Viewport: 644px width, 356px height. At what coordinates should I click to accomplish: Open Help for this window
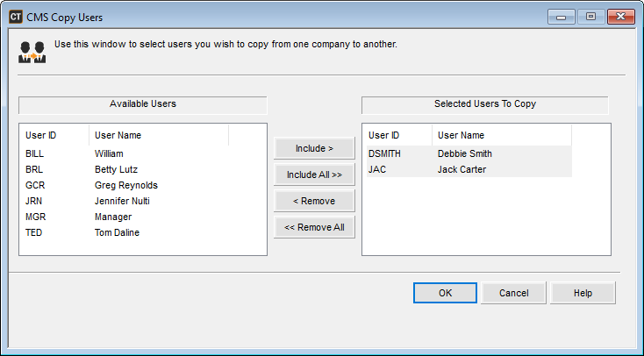click(x=583, y=293)
